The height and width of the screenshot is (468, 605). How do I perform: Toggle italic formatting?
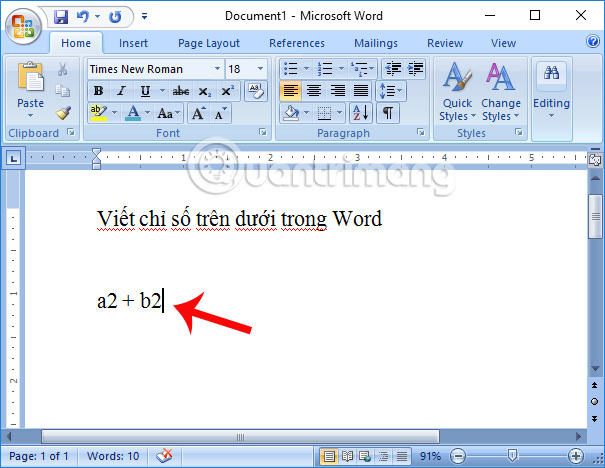click(x=122, y=91)
